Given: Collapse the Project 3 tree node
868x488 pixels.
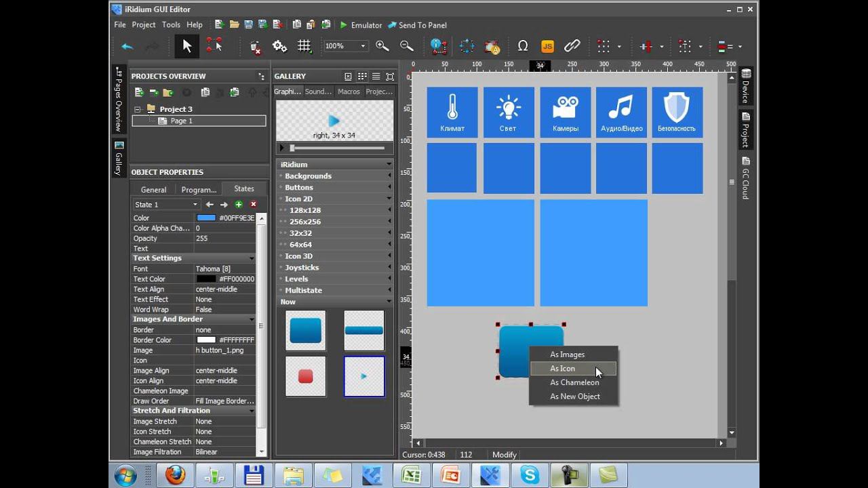Looking at the screenshot, I should tap(138, 109).
